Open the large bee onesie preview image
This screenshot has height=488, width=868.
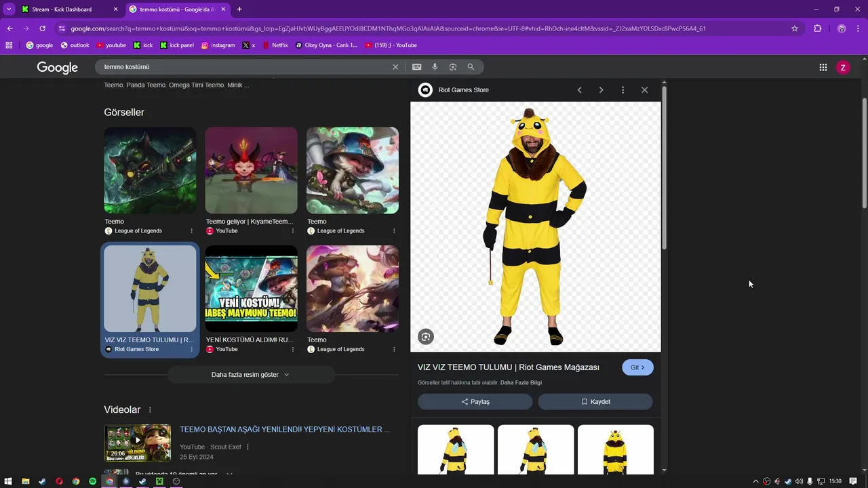click(535, 227)
